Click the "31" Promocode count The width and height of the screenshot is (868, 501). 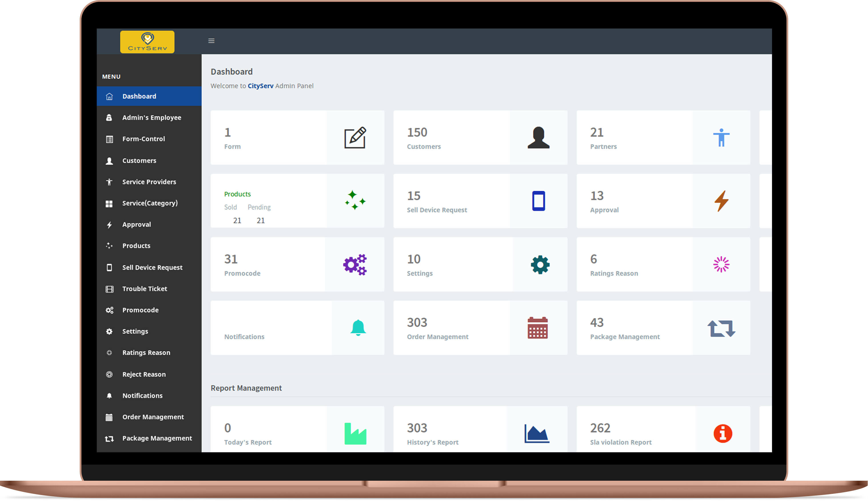[x=231, y=259]
